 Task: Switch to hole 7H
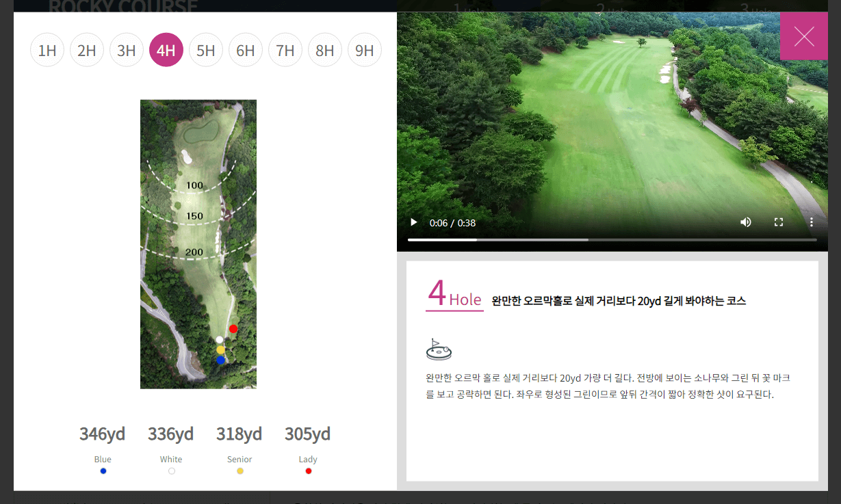point(285,49)
